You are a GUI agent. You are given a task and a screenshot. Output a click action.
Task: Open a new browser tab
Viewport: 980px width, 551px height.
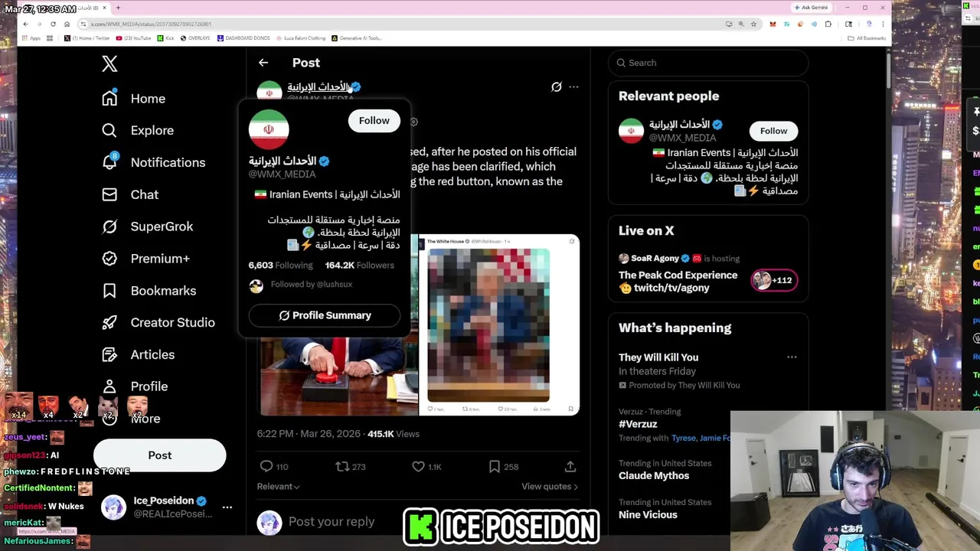[x=119, y=8]
